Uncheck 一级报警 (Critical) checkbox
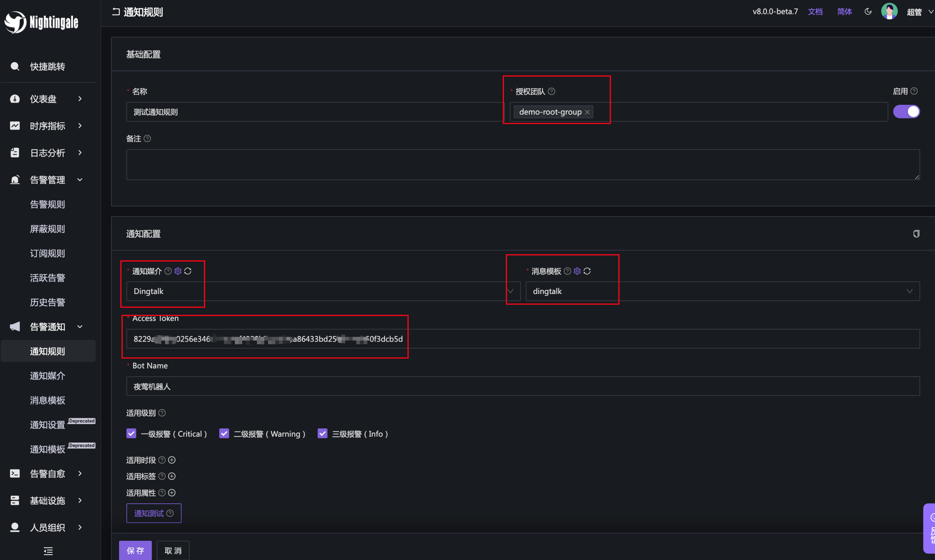This screenshot has height=560, width=935. point(131,433)
